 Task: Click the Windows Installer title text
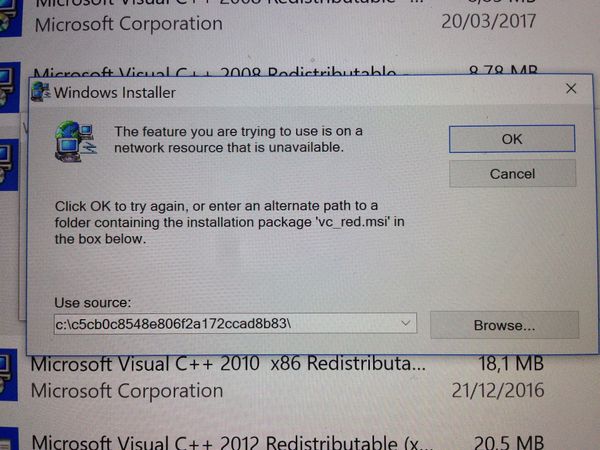pyautogui.click(x=114, y=93)
